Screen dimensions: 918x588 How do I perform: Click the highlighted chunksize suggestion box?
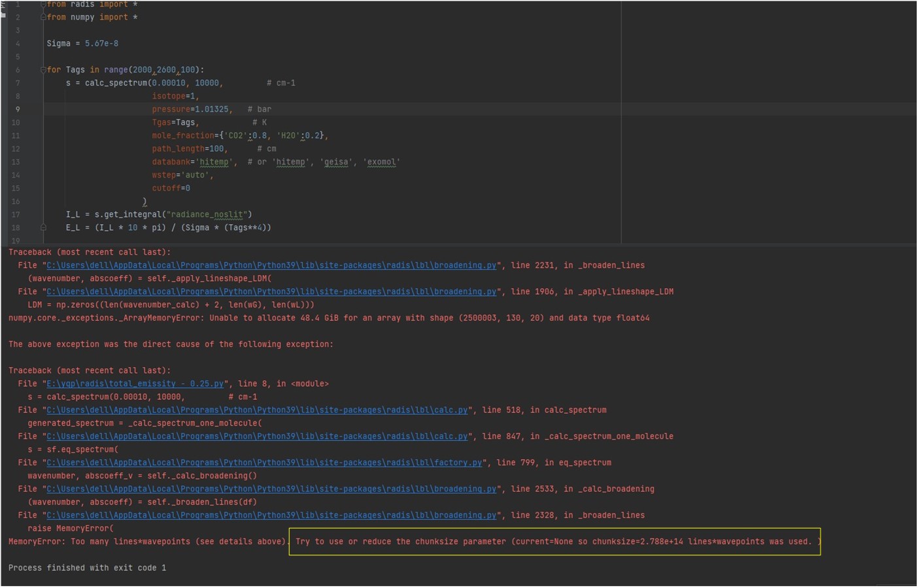[x=554, y=541]
